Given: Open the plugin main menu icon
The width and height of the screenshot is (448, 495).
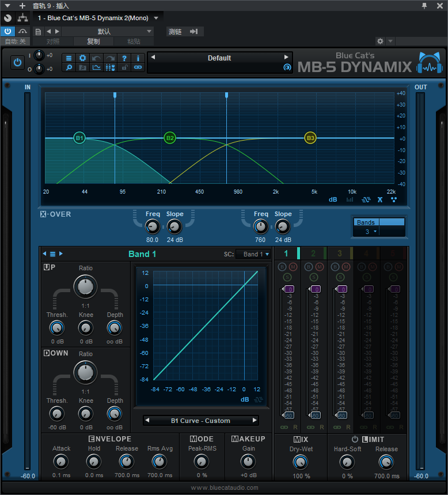Looking at the screenshot, I should 69,58.
